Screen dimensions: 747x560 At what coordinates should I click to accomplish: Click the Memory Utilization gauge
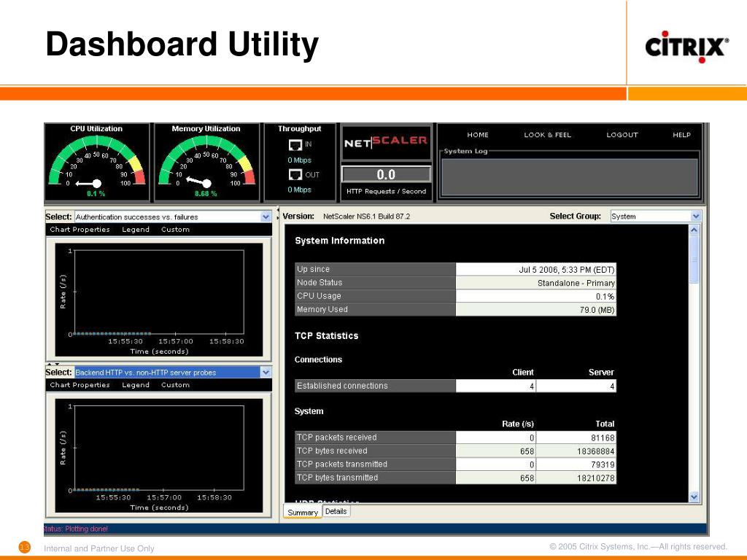tap(206, 163)
